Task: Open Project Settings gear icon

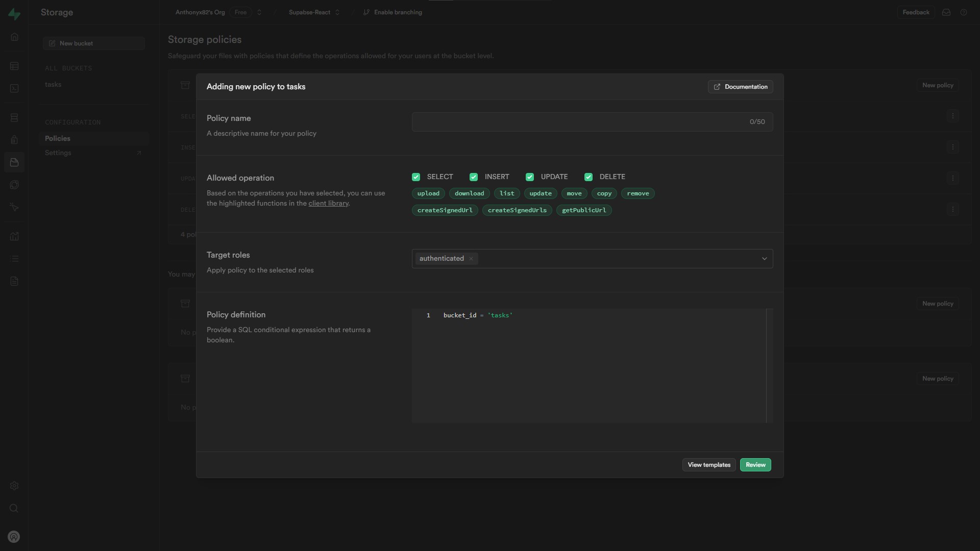Action: point(14,486)
